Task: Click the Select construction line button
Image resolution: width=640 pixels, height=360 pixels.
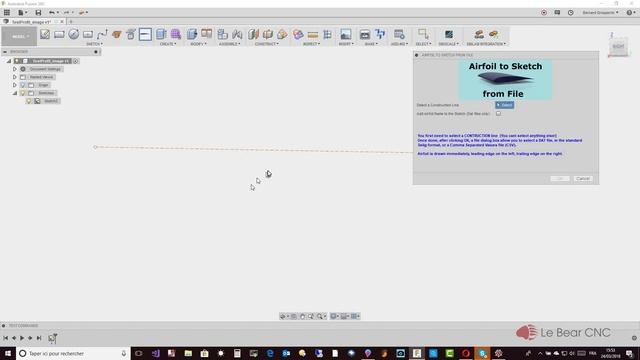Action: click(x=504, y=105)
